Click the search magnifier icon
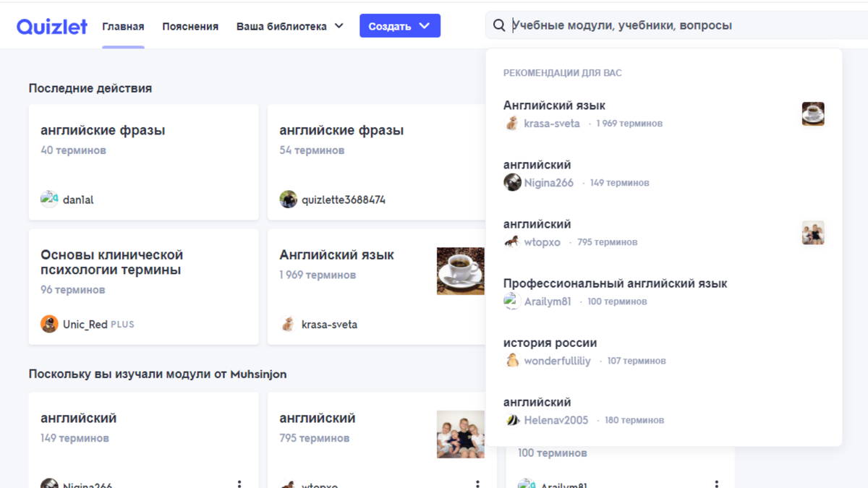 [x=499, y=25]
